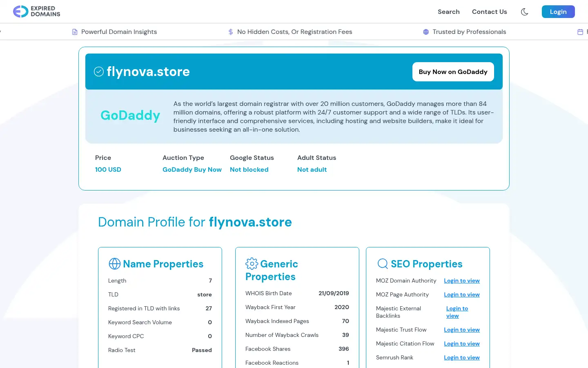Click the Name Properties heading
Screen dimensions: 588x368
163,264
